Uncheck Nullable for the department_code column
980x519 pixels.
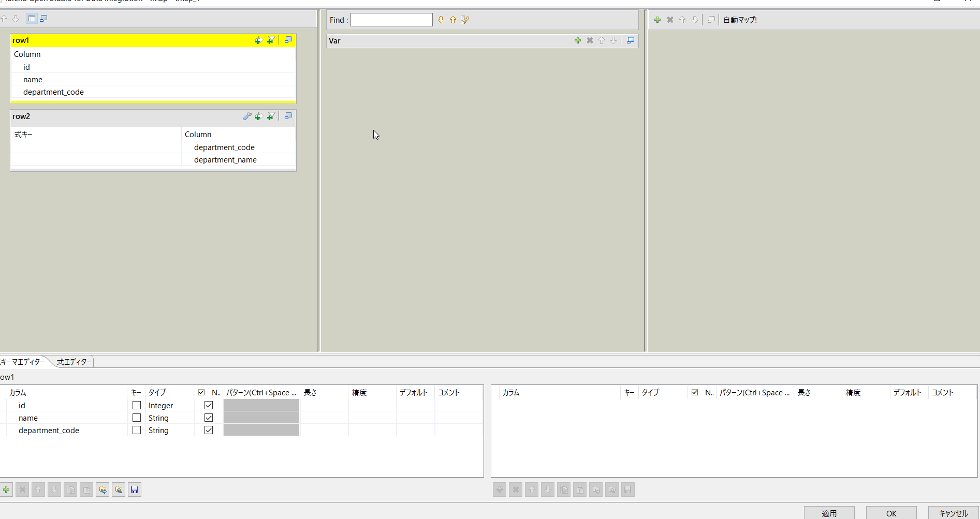pos(209,430)
